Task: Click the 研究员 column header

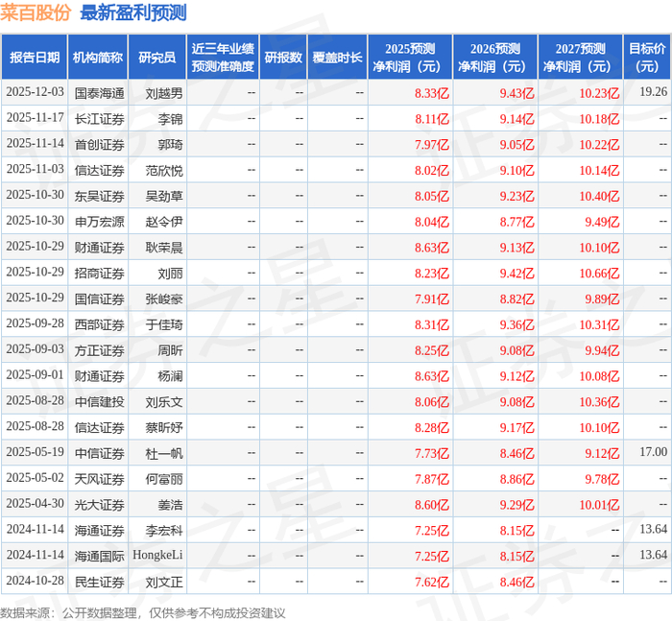Action: click(x=157, y=57)
